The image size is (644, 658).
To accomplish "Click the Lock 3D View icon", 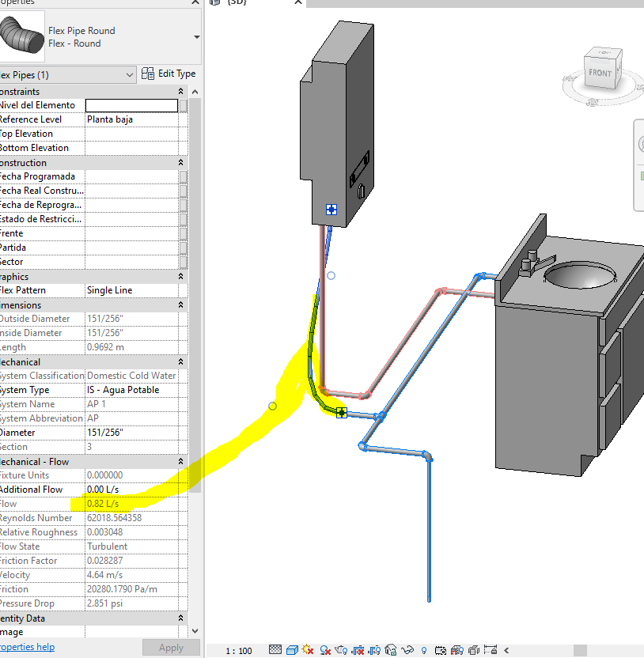I will (391, 649).
